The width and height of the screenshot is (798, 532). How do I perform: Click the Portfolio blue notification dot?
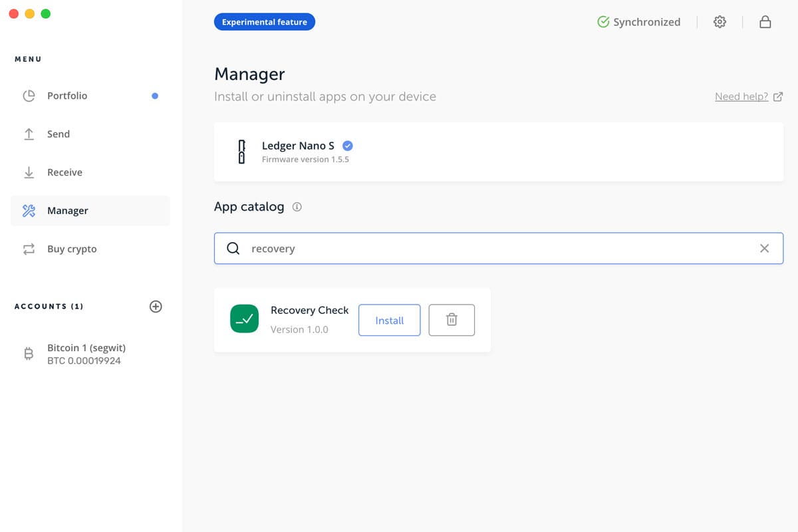[155, 96]
